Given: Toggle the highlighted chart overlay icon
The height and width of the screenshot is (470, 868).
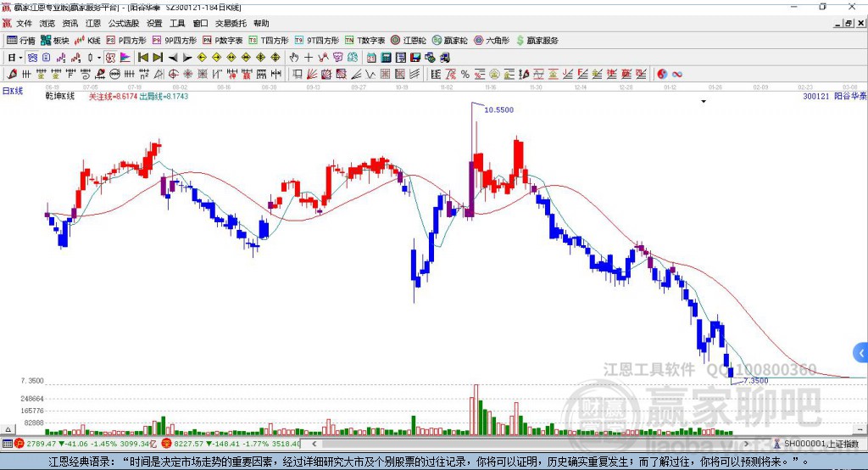Looking at the screenshot, I should pos(33,58).
